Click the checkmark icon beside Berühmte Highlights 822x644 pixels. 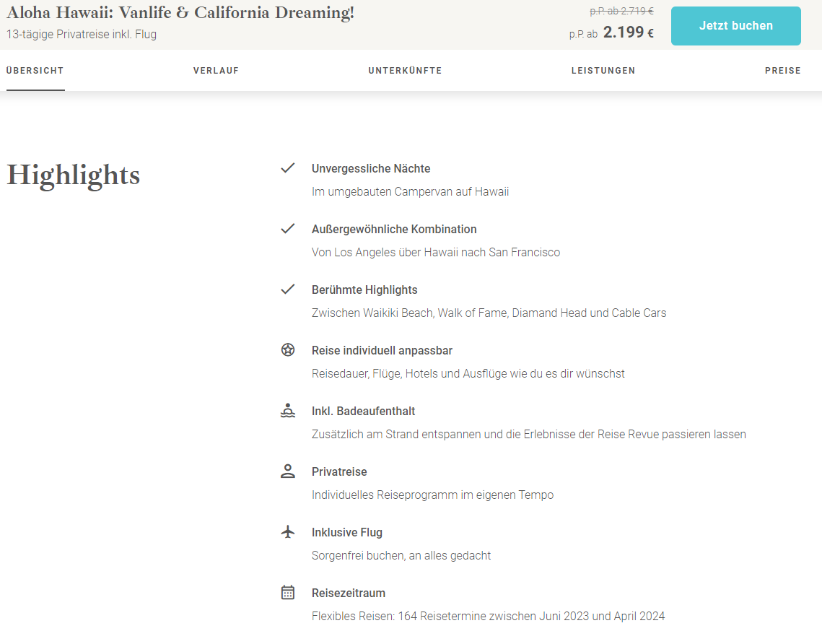pos(287,289)
